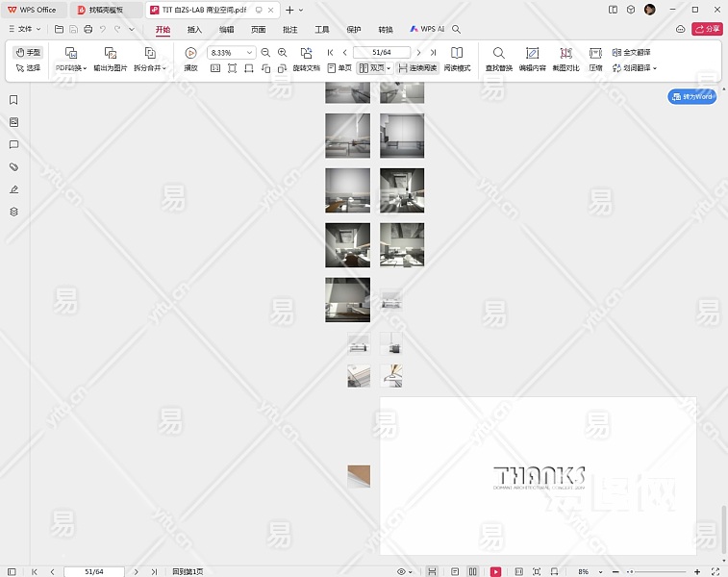Click the 分享 share button
Screen dimensions: 728x577
[707, 30]
